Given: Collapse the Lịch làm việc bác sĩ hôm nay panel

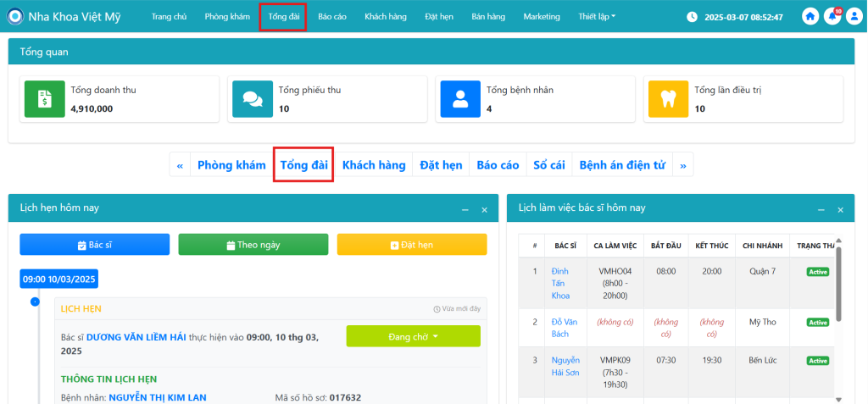Looking at the screenshot, I should click(x=820, y=209).
